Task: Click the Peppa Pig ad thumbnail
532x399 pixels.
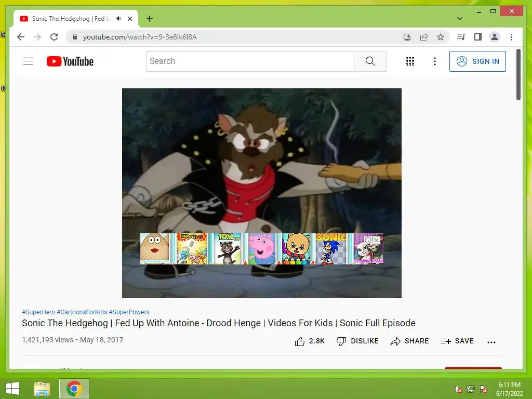Action: point(262,249)
